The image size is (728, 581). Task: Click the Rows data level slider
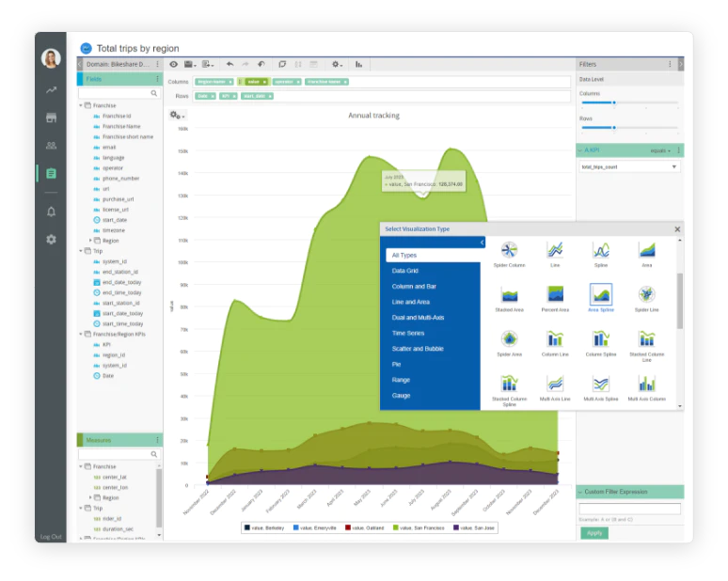pos(629,127)
